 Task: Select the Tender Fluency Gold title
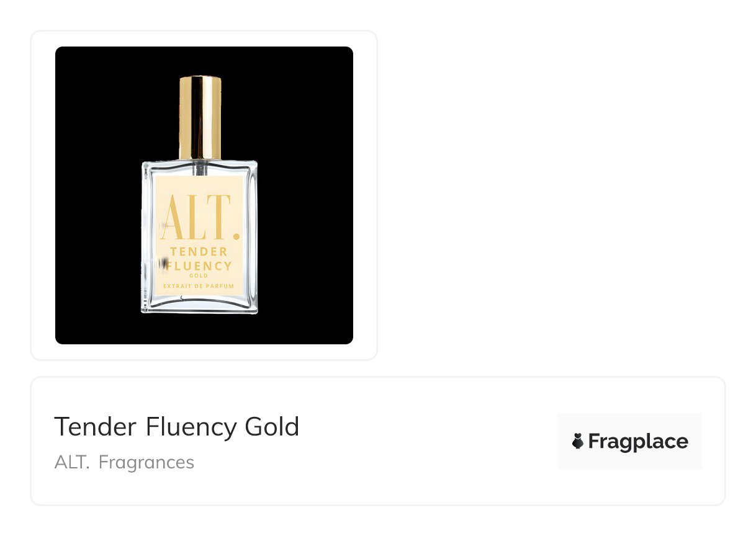point(177,427)
